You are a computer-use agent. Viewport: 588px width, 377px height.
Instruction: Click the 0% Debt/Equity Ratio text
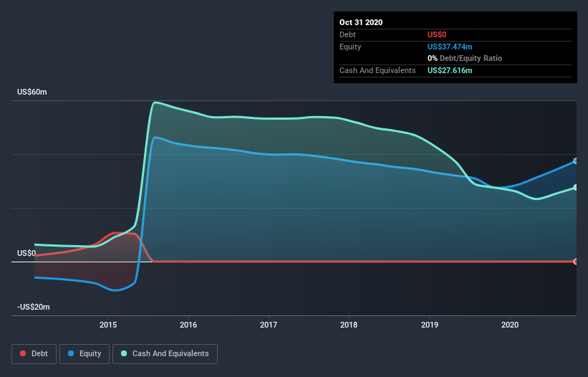465,59
